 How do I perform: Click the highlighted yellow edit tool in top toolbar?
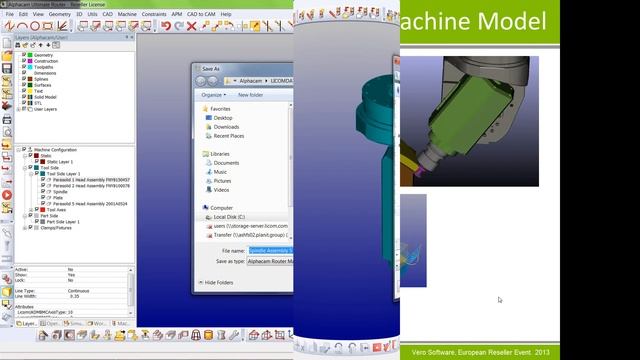[255, 26]
